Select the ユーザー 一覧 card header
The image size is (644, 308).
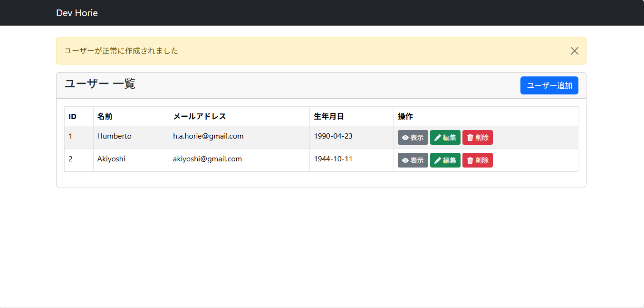click(x=100, y=84)
